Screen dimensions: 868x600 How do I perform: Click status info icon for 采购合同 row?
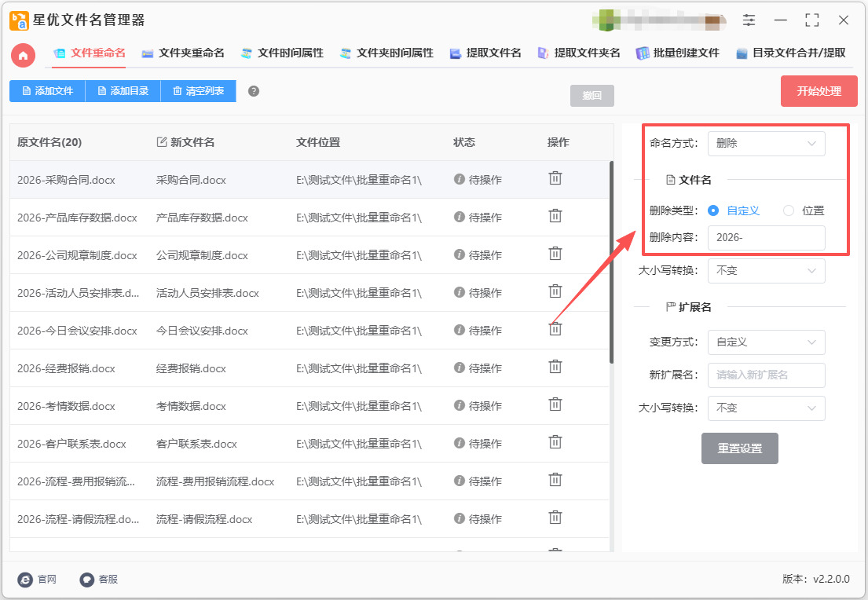(x=459, y=179)
